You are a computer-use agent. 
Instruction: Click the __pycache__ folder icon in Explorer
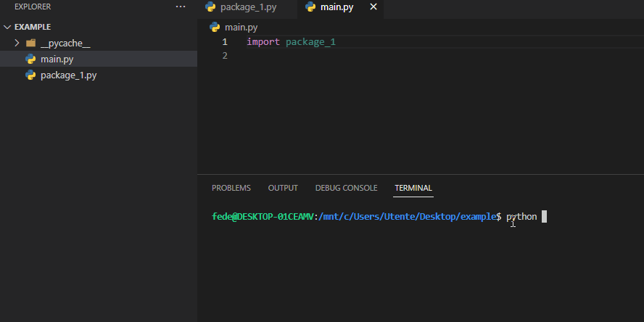tap(30, 44)
